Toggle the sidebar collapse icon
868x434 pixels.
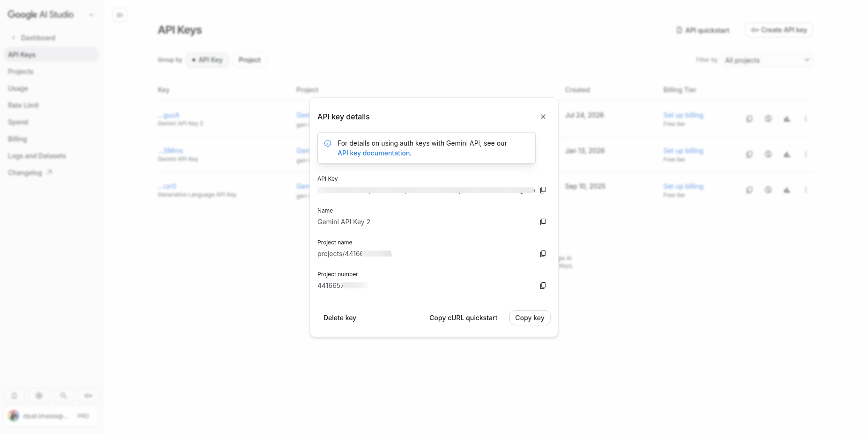[x=120, y=15]
